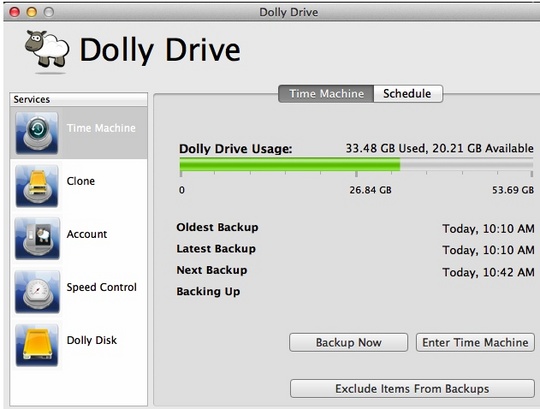Select the Time Machine label in sidebar
The image size is (540, 409).
pyautogui.click(x=101, y=128)
